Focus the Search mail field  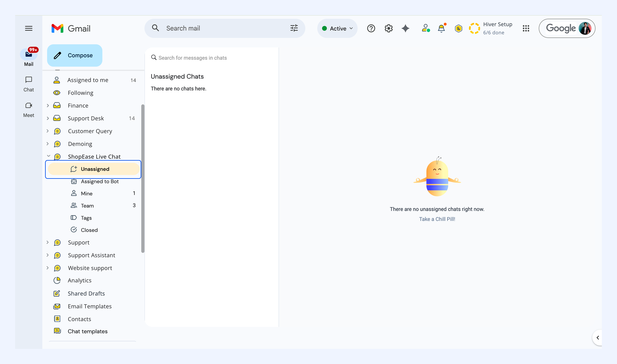click(224, 28)
